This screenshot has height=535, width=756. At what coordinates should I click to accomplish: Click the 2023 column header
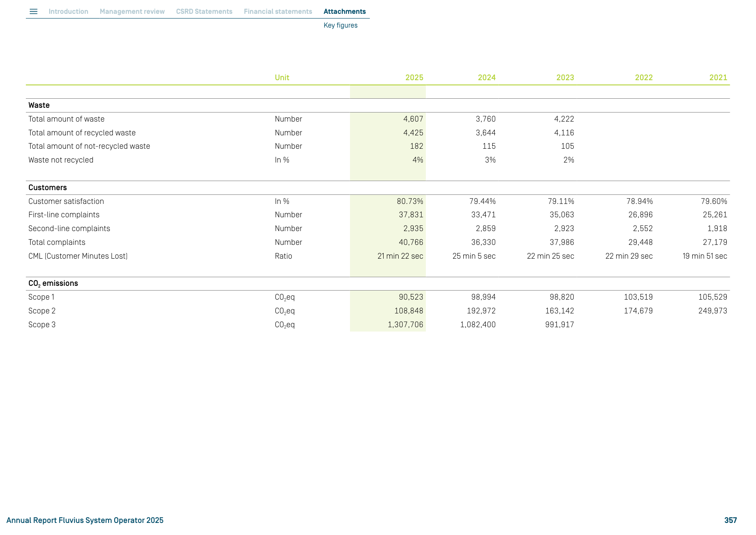[x=565, y=78]
